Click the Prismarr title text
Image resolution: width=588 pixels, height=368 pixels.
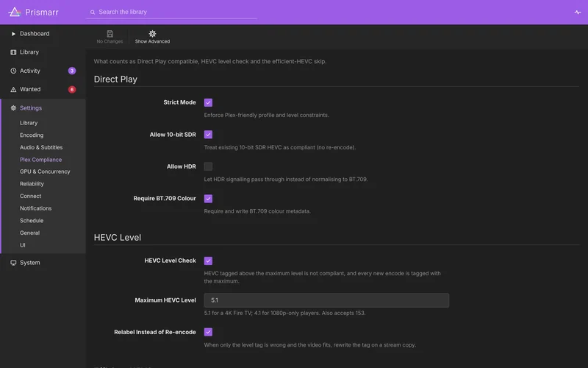click(42, 13)
